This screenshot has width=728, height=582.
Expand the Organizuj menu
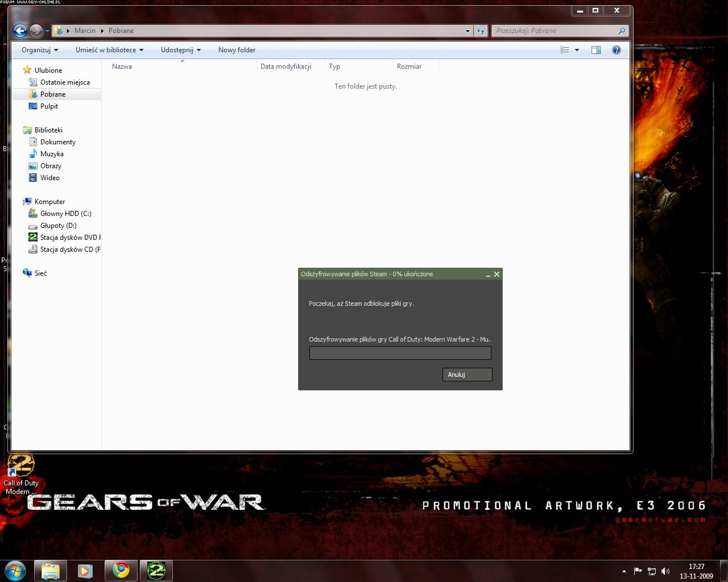[x=39, y=50]
